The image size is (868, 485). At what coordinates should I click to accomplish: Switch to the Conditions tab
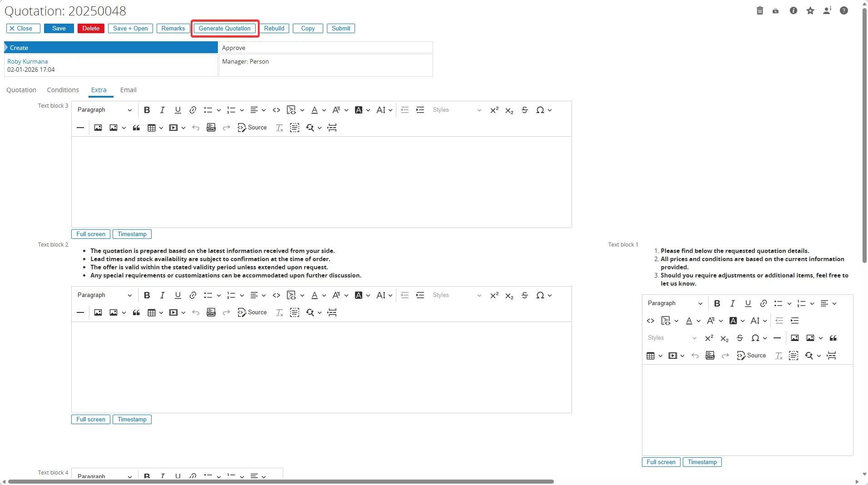coord(63,90)
